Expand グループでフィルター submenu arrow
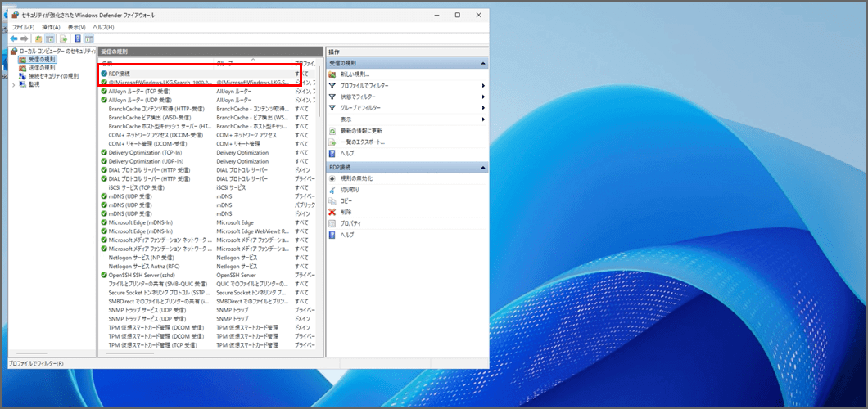The image size is (868, 409). pyautogui.click(x=483, y=108)
